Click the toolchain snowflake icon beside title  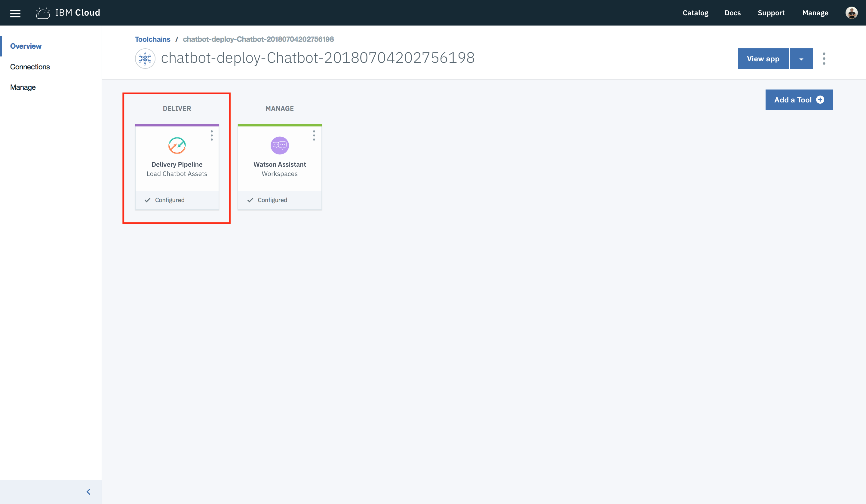click(x=145, y=58)
